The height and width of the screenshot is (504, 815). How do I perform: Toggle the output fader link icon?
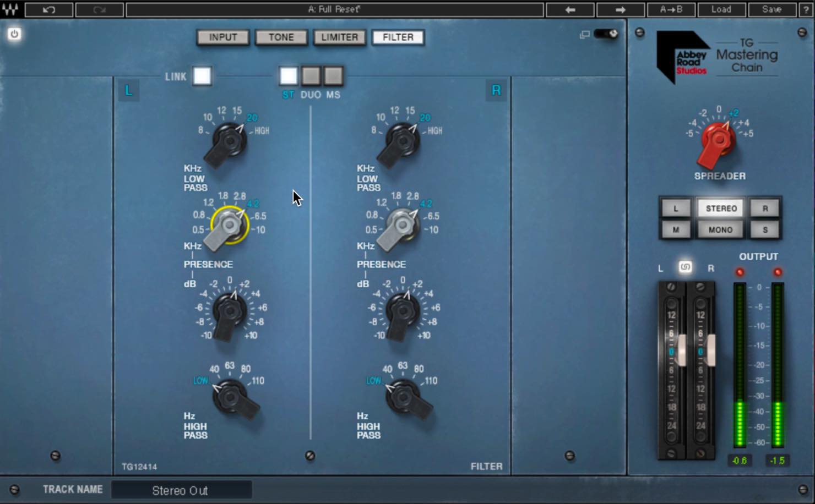coord(685,267)
